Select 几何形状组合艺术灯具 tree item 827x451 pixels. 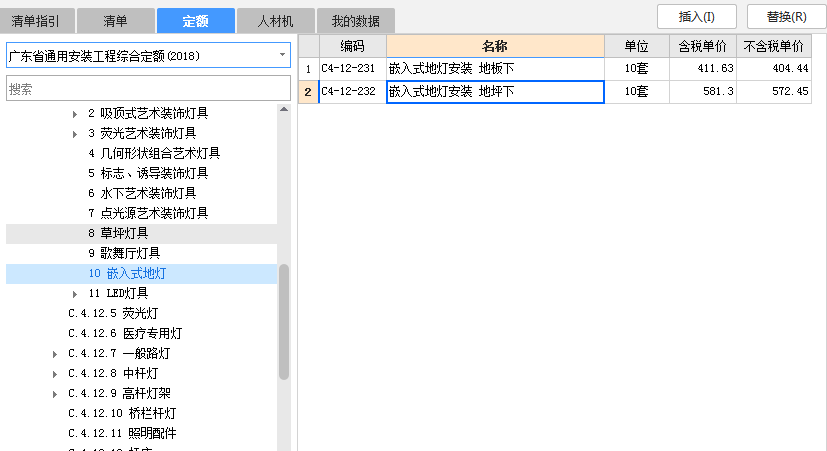pos(154,153)
